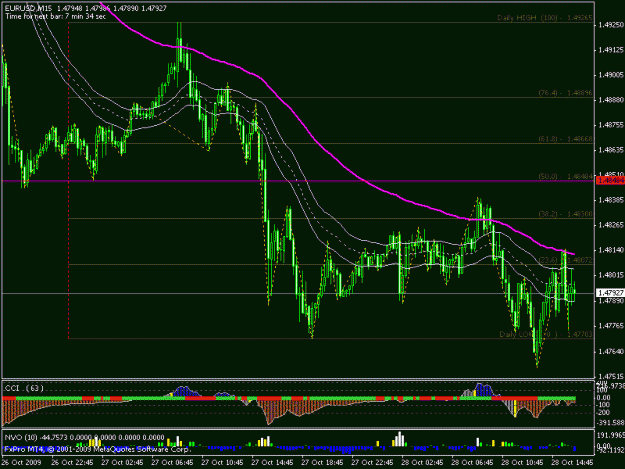This screenshot has width=625, height=469.
Task: Select the Daily HIGH (100) level label
Action: pos(544,18)
